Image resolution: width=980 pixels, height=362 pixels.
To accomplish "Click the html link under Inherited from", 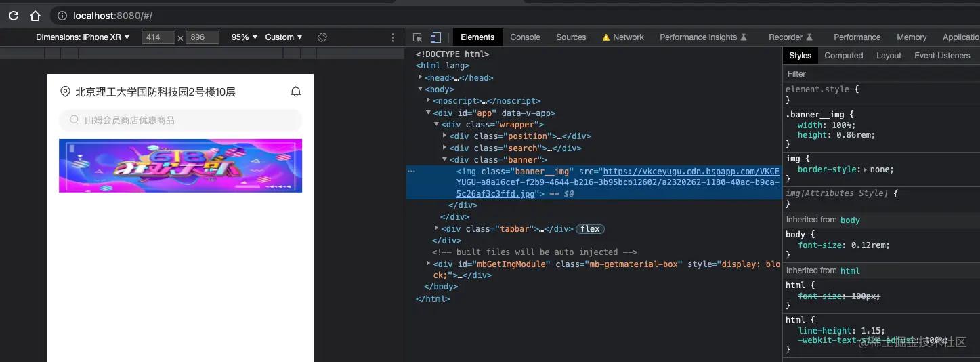I will coord(850,270).
